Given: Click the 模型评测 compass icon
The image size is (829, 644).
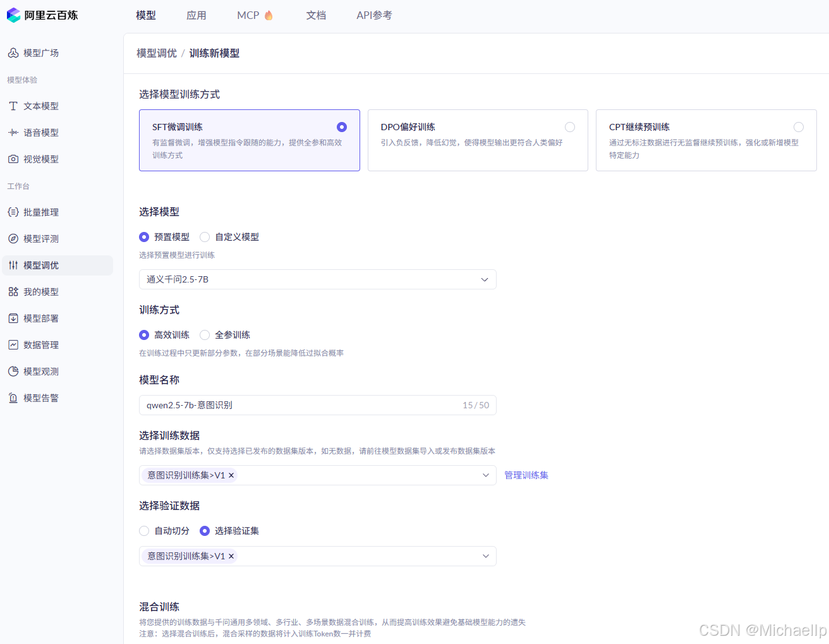Looking at the screenshot, I should [13, 239].
